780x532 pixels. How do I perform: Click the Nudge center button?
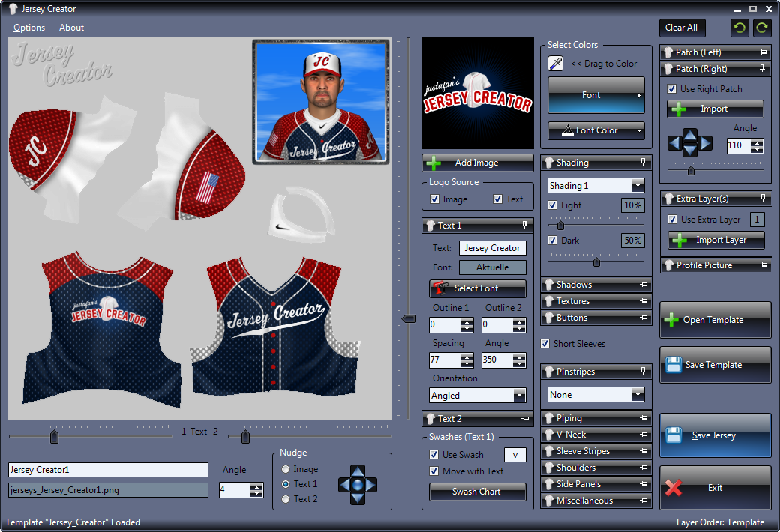point(358,485)
